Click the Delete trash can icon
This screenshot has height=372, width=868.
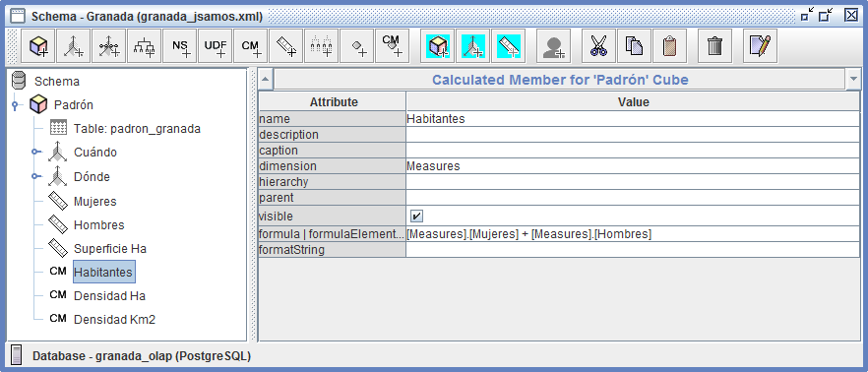pyautogui.click(x=715, y=45)
